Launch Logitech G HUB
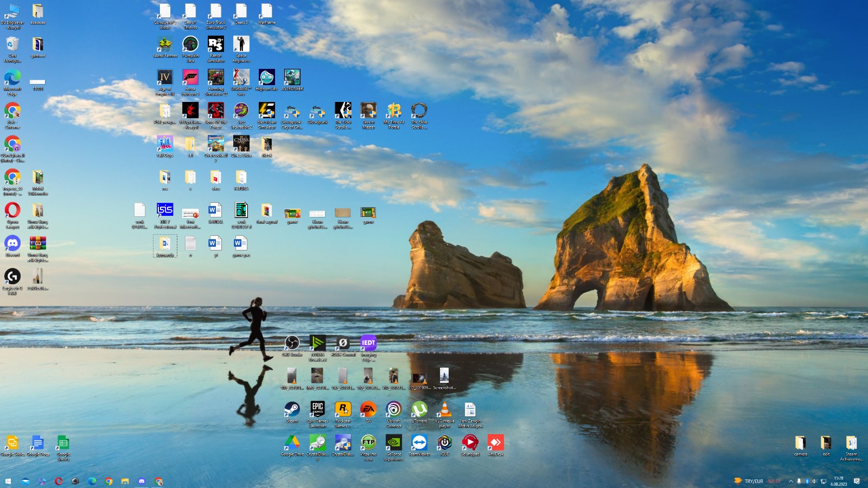 click(12, 281)
